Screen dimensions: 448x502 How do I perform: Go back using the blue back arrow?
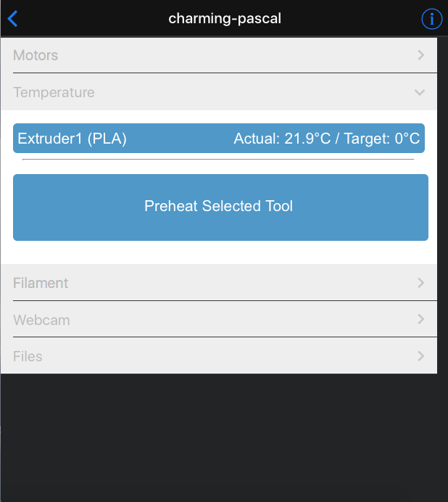(12, 19)
